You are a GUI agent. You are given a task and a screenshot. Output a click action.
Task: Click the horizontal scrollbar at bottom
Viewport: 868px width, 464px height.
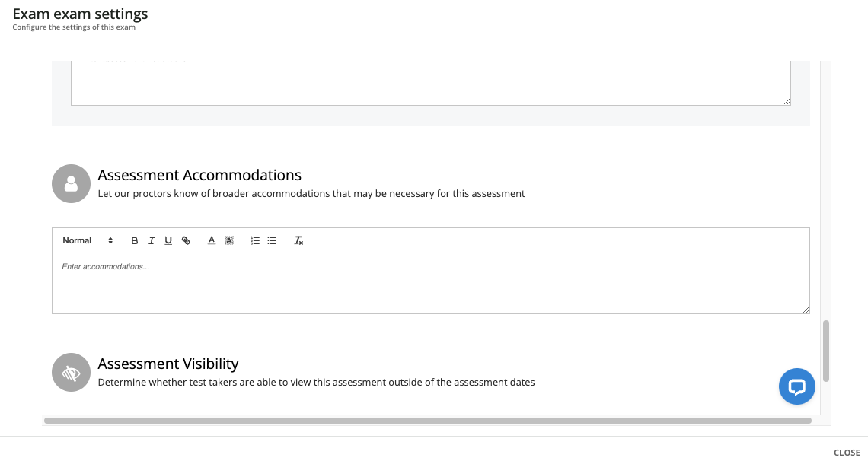[428, 421]
